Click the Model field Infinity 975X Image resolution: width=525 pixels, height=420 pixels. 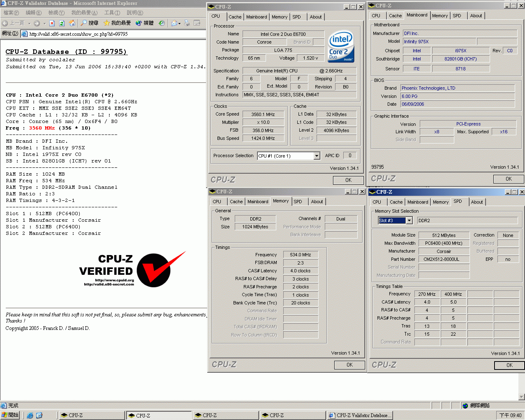439,42
